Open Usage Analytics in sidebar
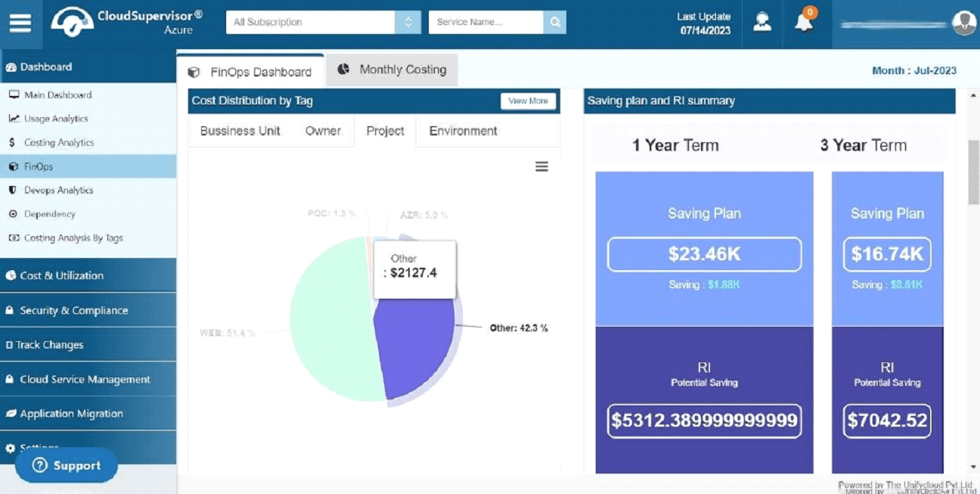This screenshot has height=494, width=980. click(x=88, y=119)
